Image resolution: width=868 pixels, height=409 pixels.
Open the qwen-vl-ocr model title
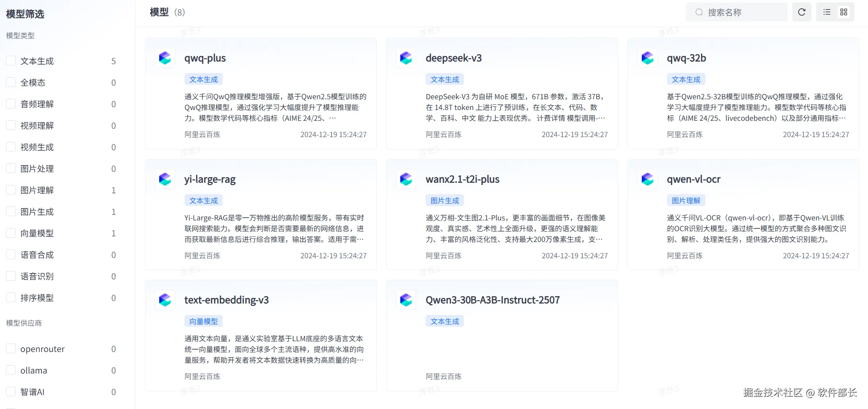[693, 179]
